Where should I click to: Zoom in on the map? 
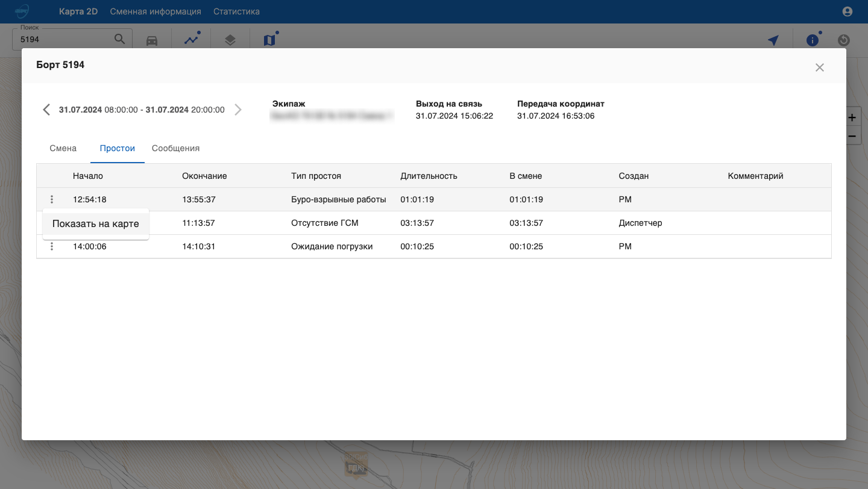tap(852, 118)
